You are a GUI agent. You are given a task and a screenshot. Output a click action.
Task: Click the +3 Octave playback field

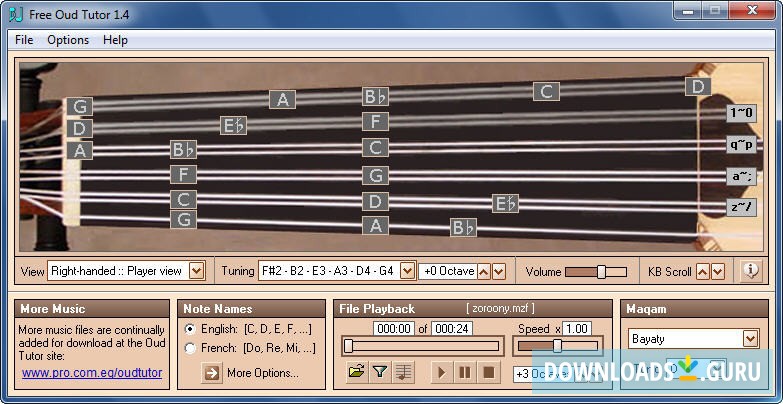[543, 374]
